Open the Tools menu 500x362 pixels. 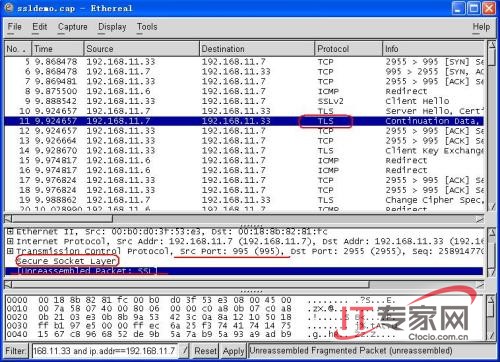click(x=147, y=27)
